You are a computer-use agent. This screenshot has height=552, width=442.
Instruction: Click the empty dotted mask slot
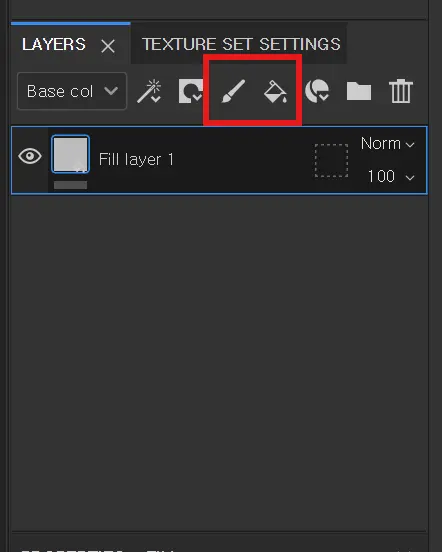[x=331, y=160]
